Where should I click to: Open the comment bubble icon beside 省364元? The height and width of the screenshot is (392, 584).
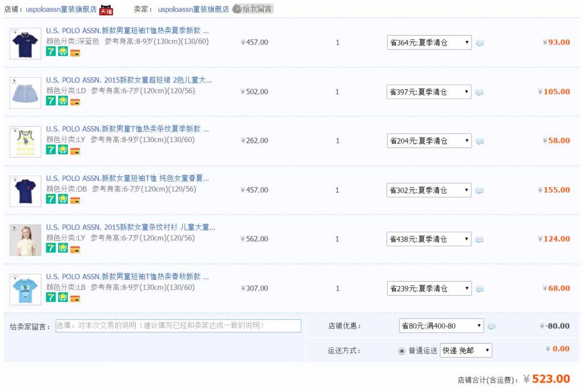480,43
